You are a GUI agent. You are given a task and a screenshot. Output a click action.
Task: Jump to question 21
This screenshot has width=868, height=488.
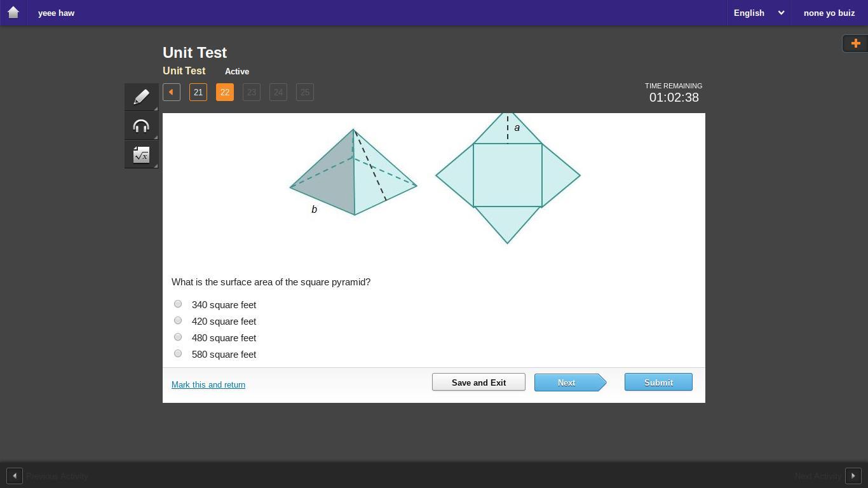[198, 92]
